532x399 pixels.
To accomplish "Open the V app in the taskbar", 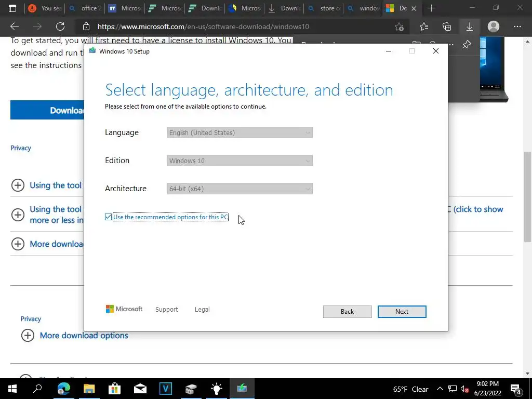I will pos(166,389).
